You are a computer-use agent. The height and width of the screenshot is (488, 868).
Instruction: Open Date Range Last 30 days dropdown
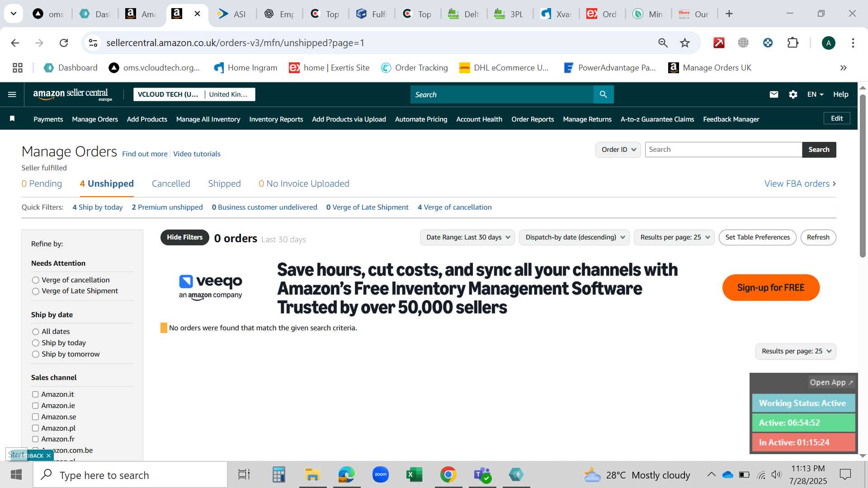coord(467,237)
